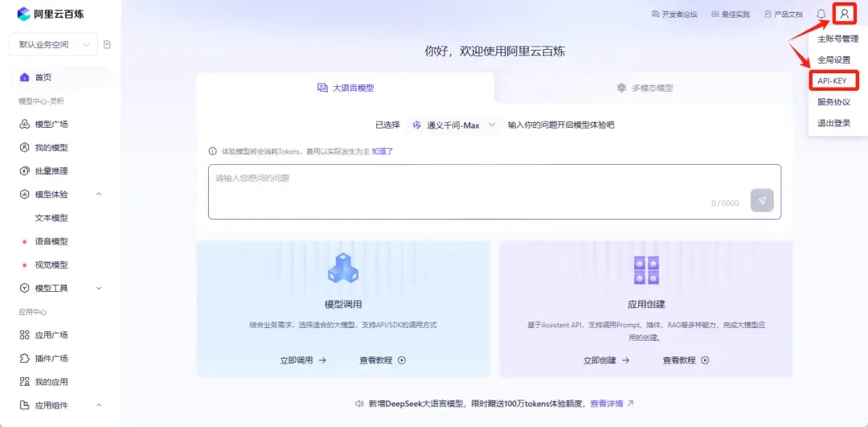The image size is (868, 427).
Task: Select API-KEY from user menu
Action: tap(833, 81)
